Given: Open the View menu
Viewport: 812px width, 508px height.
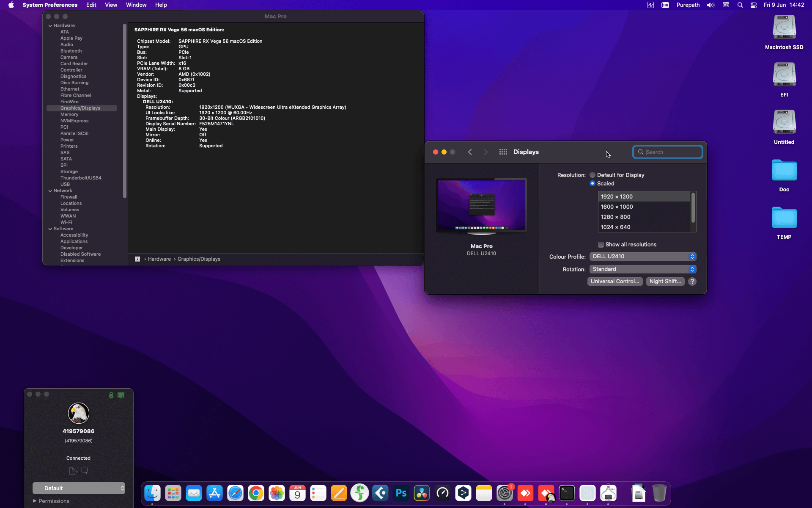Looking at the screenshot, I should pyautogui.click(x=111, y=5).
